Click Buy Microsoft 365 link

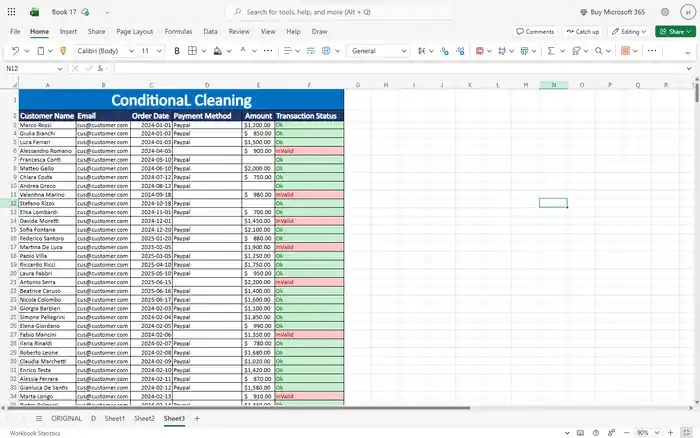pyautogui.click(x=612, y=12)
